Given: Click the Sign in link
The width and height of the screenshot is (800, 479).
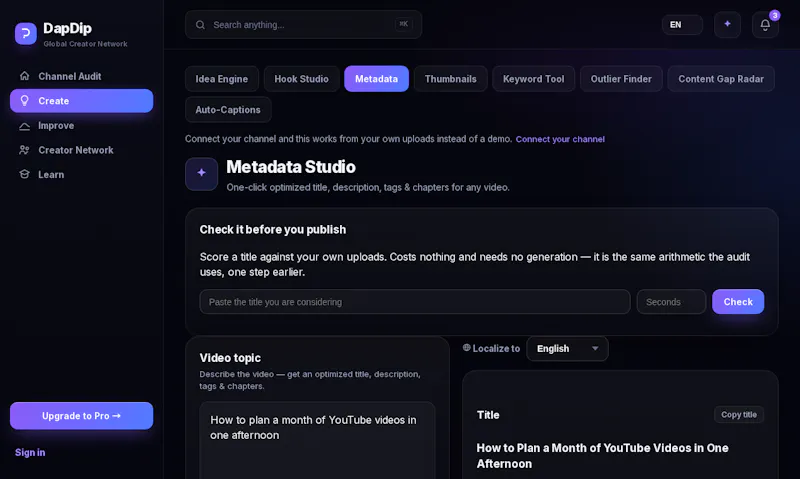Looking at the screenshot, I should pos(30,452).
